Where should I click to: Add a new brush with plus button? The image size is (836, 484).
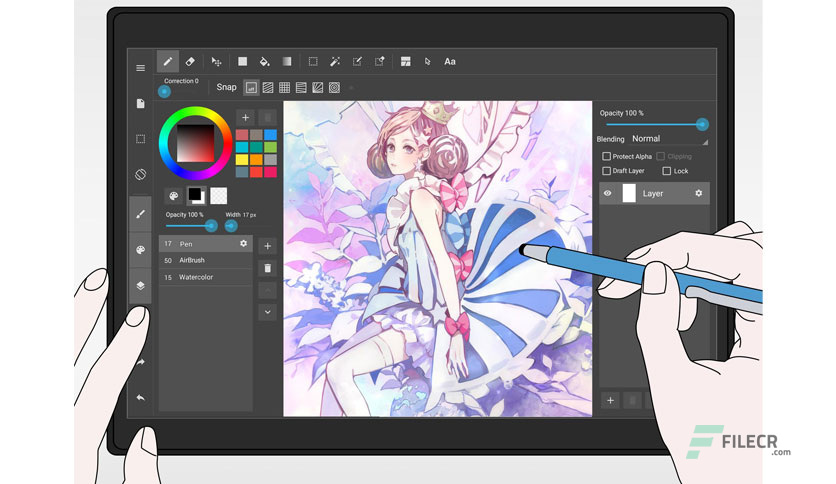(268, 246)
